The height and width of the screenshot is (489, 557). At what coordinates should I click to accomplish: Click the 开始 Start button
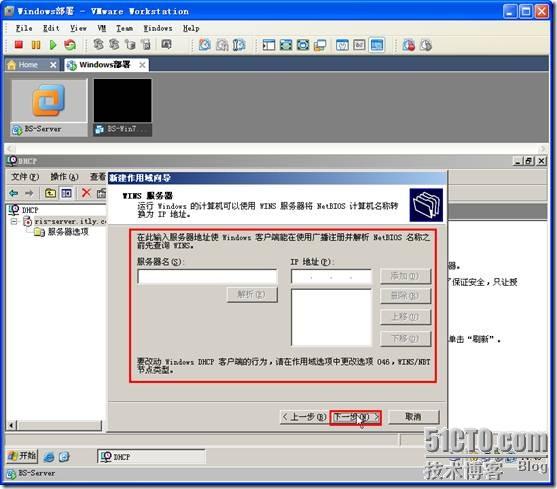tap(22, 456)
